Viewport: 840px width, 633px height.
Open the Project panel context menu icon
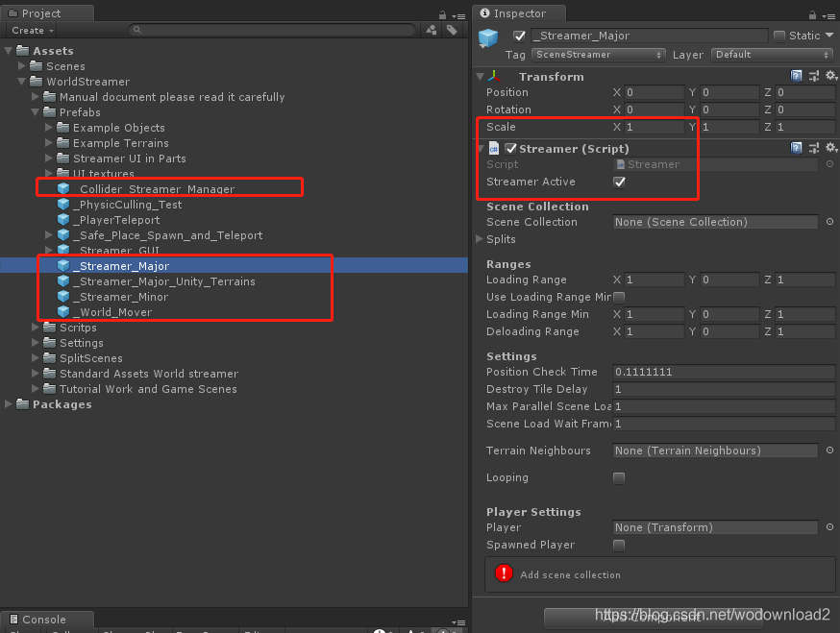coord(458,16)
